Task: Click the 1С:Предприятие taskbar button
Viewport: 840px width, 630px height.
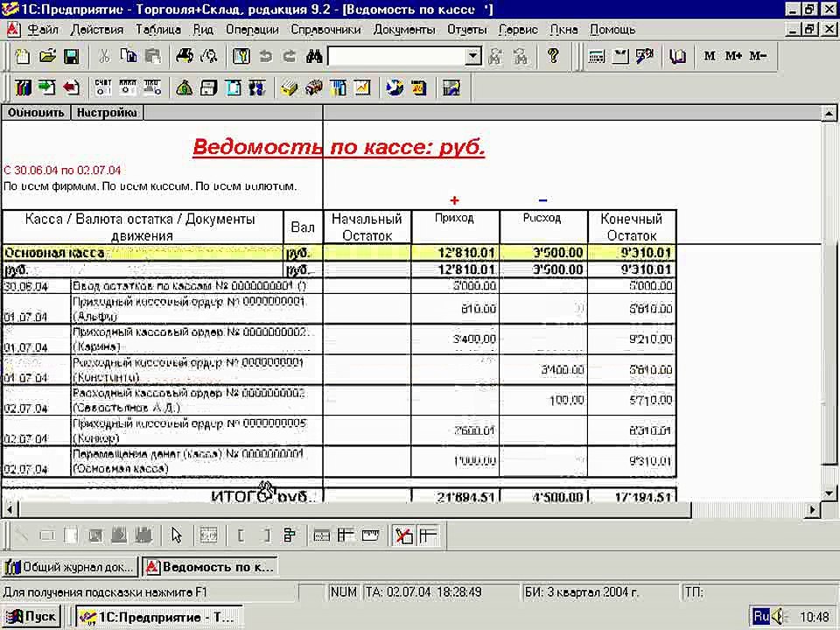Action: pyautogui.click(x=158, y=617)
